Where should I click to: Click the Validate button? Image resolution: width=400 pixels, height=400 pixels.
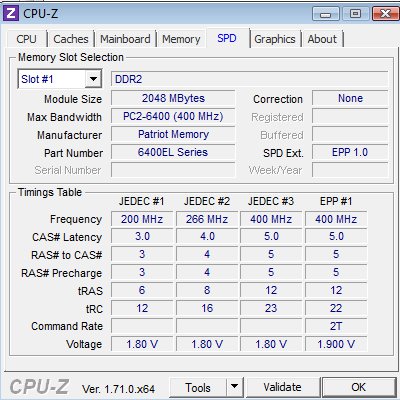tap(283, 387)
